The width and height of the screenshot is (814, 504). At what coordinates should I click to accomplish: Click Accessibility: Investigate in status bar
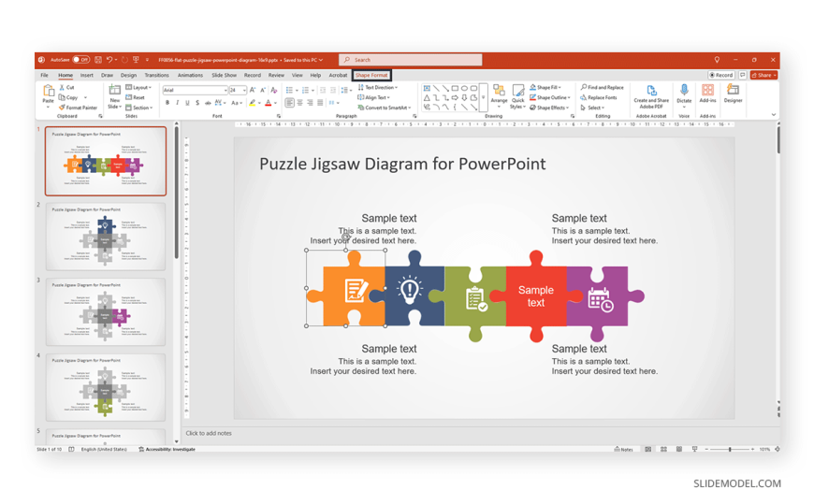(x=167, y=449)
